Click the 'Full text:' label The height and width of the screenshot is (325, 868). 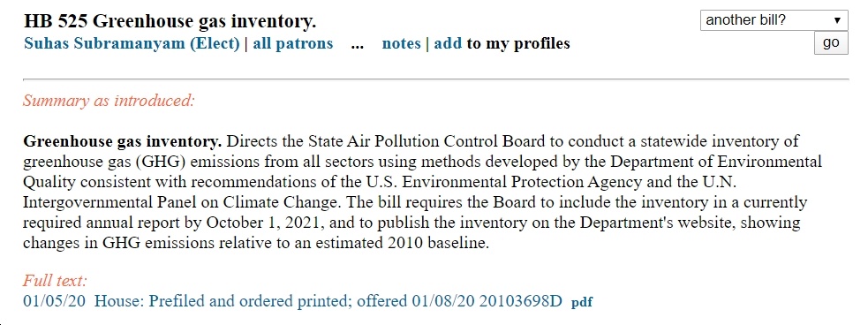click(56, 281)
